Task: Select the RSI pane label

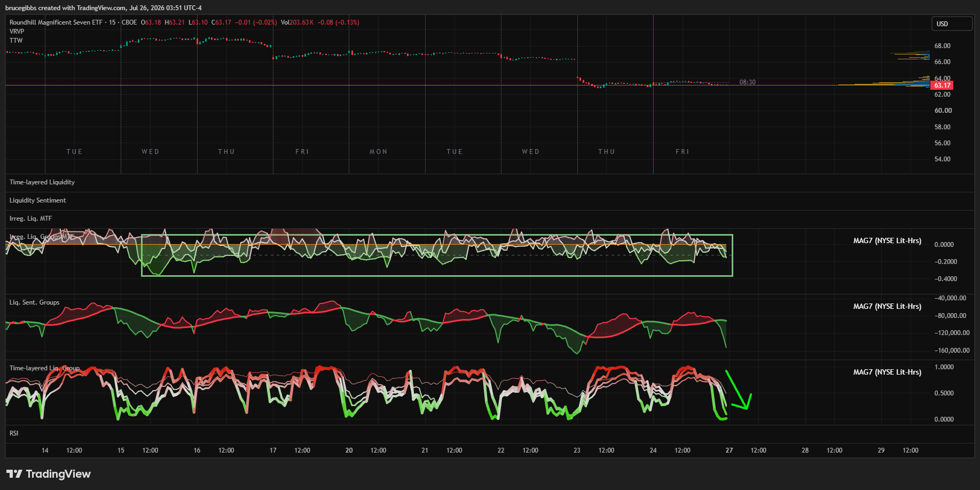Action: 14,433
